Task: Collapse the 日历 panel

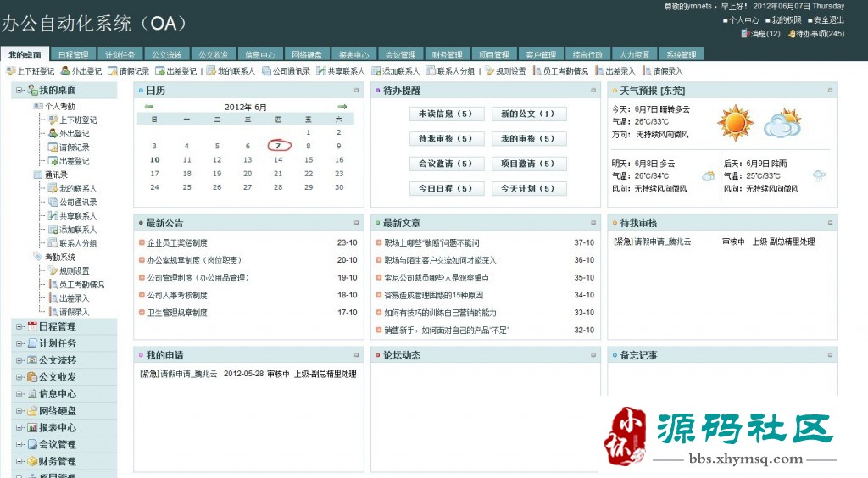Action: point(357,90)
